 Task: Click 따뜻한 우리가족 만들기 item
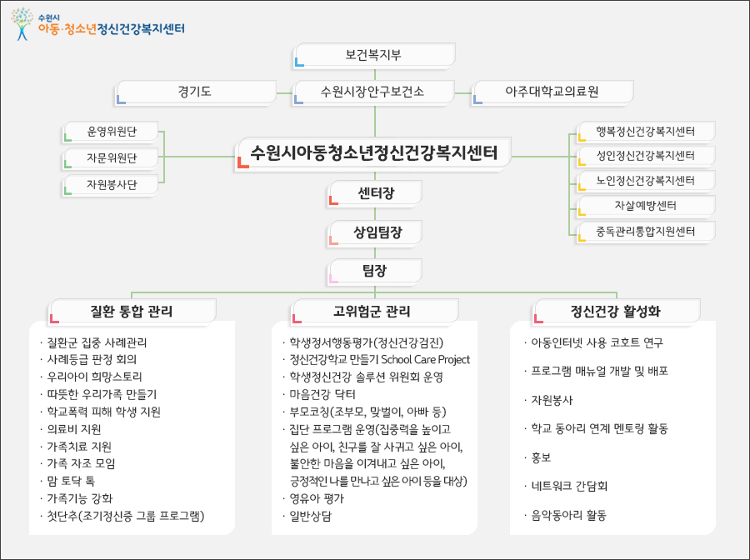(x=98, y=394)
